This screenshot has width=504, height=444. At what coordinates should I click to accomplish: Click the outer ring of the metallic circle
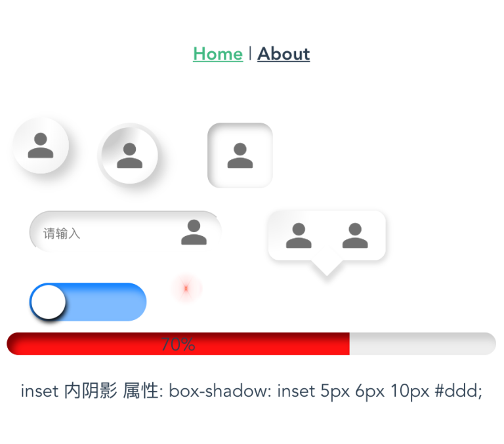pos(129,125)
